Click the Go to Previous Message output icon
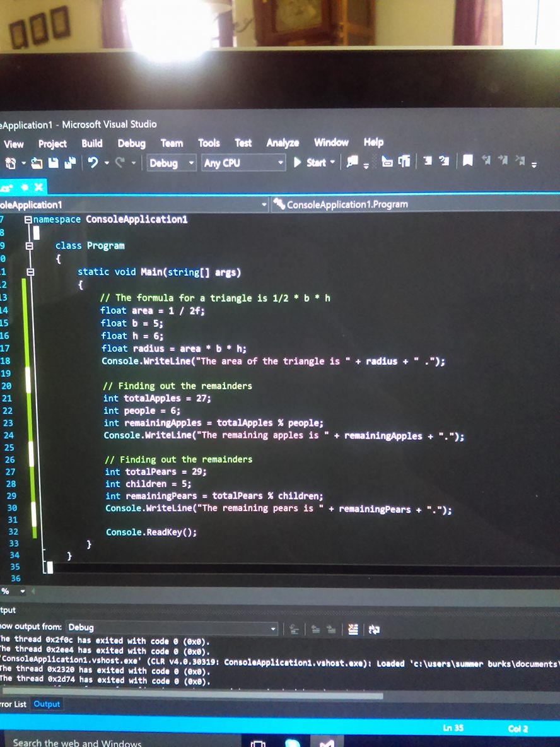560x747 pixels. point(315,630)
